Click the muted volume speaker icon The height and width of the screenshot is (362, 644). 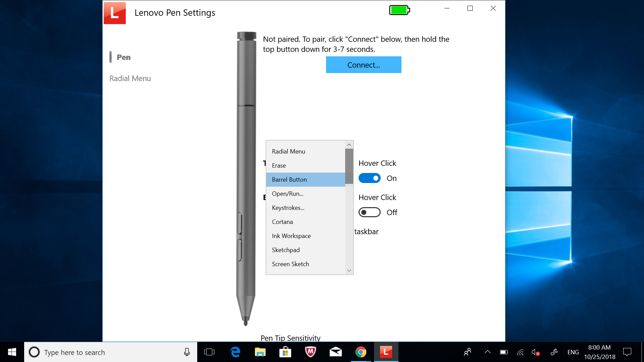pyautogui.click(x=536, y=352)
